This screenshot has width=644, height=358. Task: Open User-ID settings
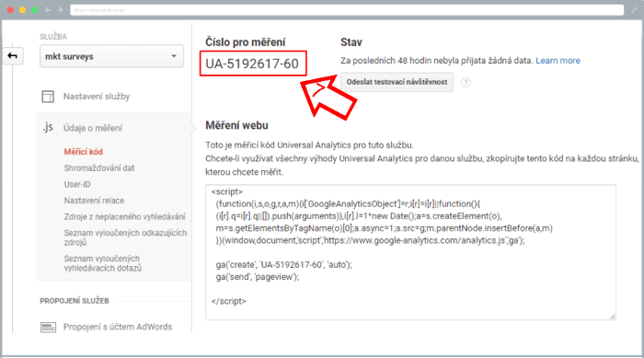pos(77,184)
